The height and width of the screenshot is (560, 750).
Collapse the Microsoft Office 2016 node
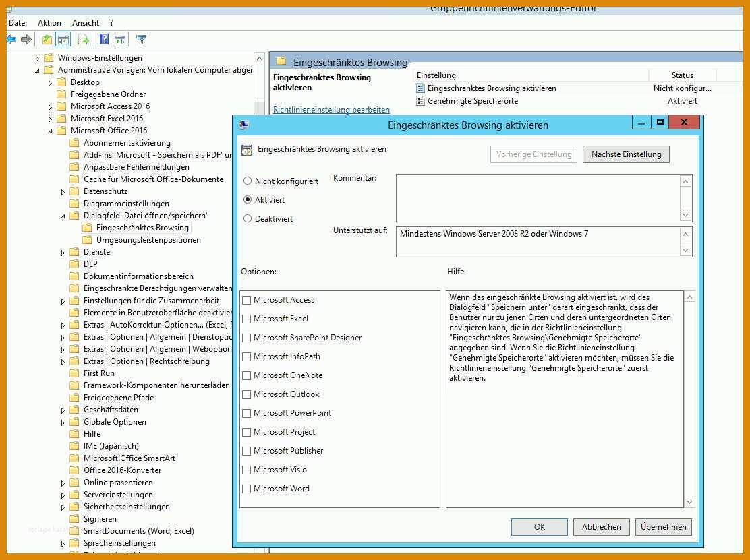[x=50, y=131]
